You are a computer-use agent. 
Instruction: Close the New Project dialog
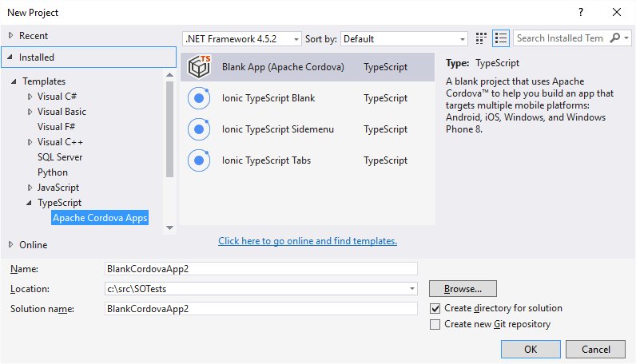click(617, 12)
